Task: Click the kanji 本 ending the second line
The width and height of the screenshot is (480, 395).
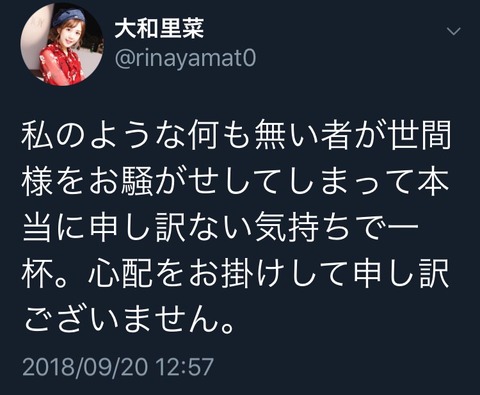Action: click(433, 182)
